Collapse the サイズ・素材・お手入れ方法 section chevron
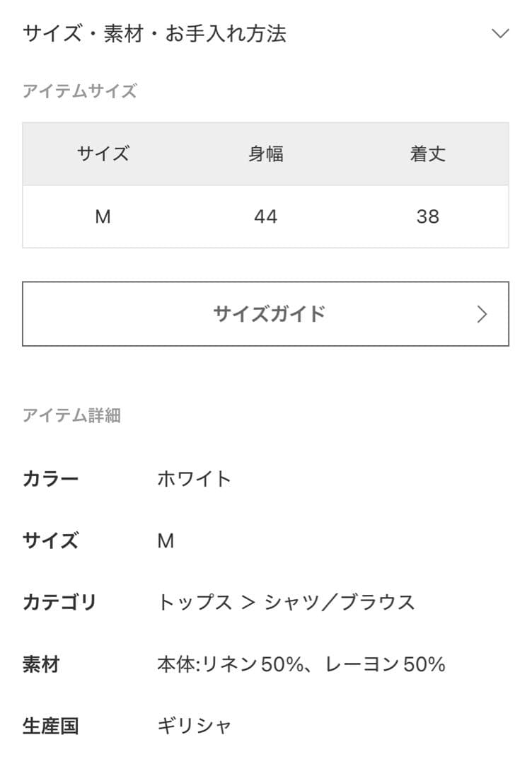The width and height of the screenshot is (532, 764). (x=501, y=32)
